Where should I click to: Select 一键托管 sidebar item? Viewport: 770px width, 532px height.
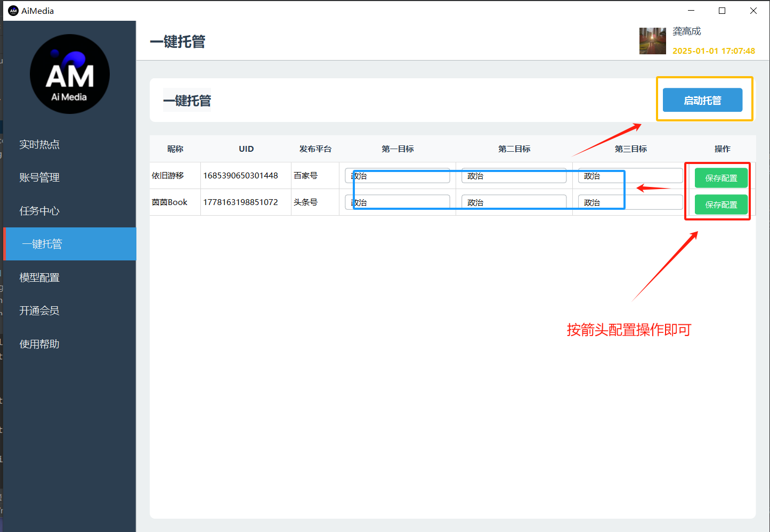(x=43, y=244)
